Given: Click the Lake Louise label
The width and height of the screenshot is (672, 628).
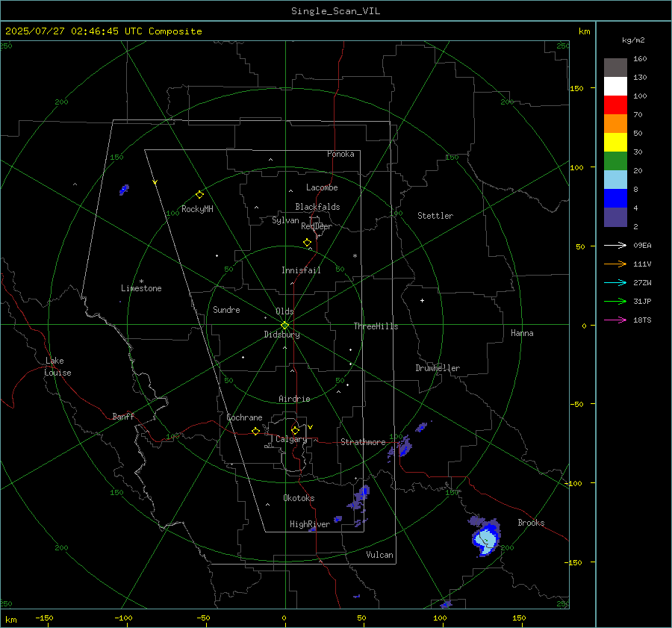Looking at the screenshot, I should pos(57,367).
